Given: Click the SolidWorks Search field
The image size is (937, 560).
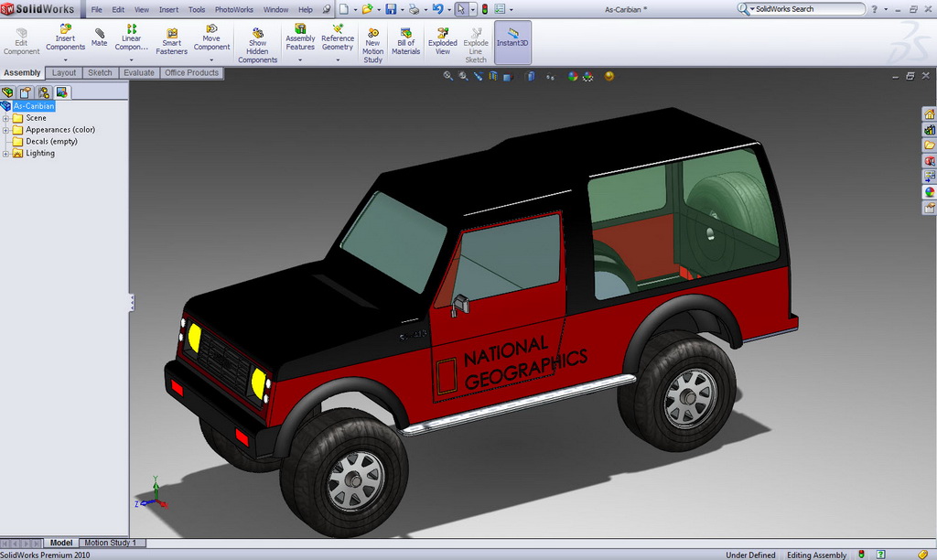Looking at the screenshot, I should [x=805, y=9].
